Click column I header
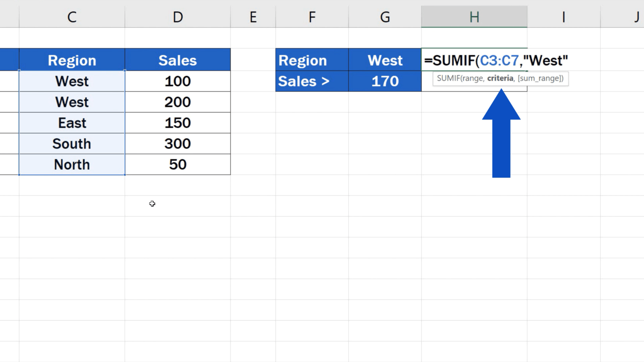 [563, 17]
